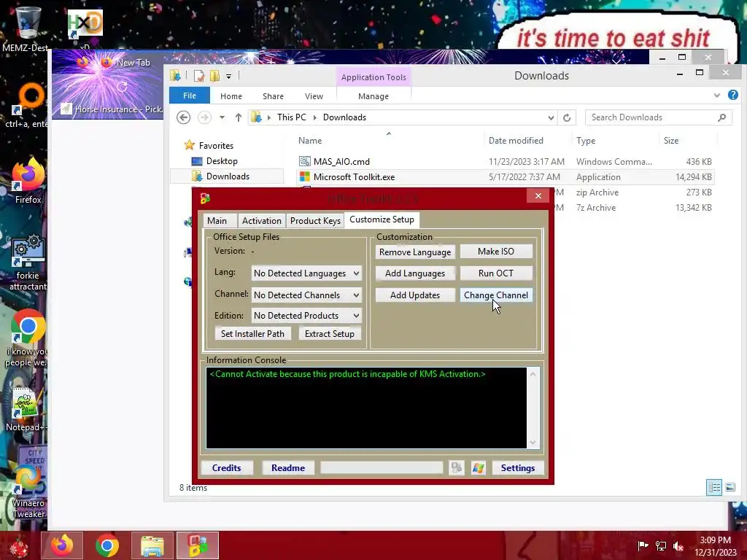This screenshot has height=560, width=747.
Task: Expand the ribbon with the chevron
Action: point(717,96)
